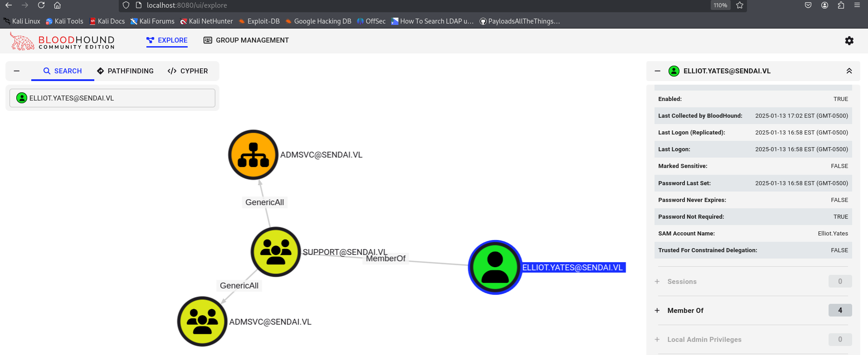Click the MemberOf edge label
Screen dimensions: 868x355
pos(386,259)
